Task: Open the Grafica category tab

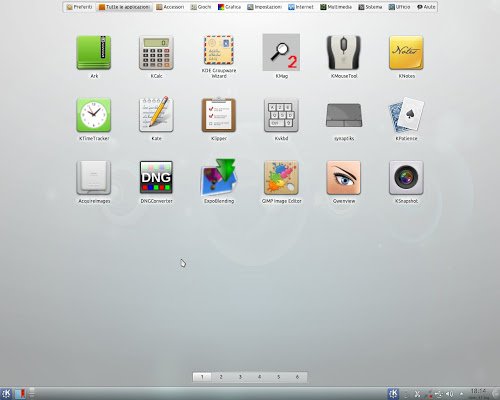Action: (229, 7)
